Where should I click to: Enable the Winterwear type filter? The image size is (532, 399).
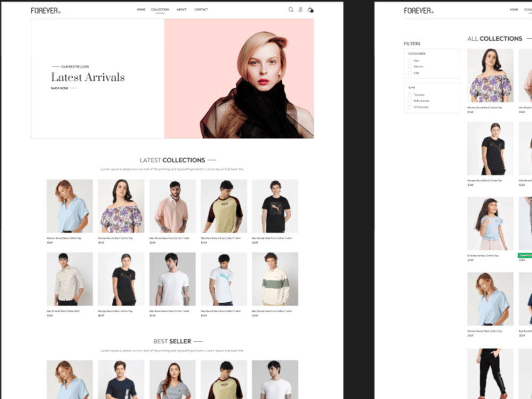tap(410, 107)
